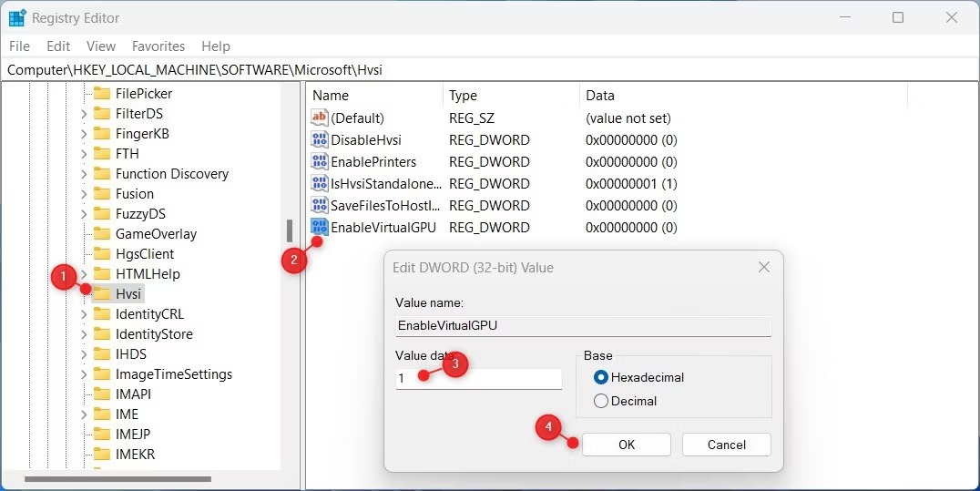Click the EnablePrinters value name
Screen dimensions: 980x491
[373, 161]
